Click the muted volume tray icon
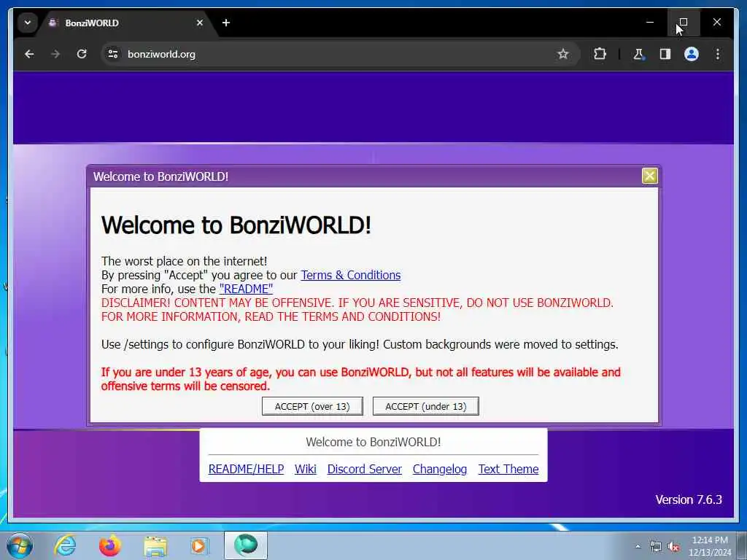This screenshot has width=747, height=560. click(673, 546)
